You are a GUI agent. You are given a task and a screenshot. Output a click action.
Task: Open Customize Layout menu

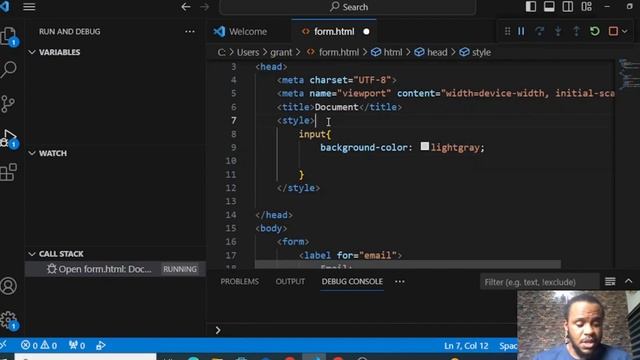tap(587, 7)
